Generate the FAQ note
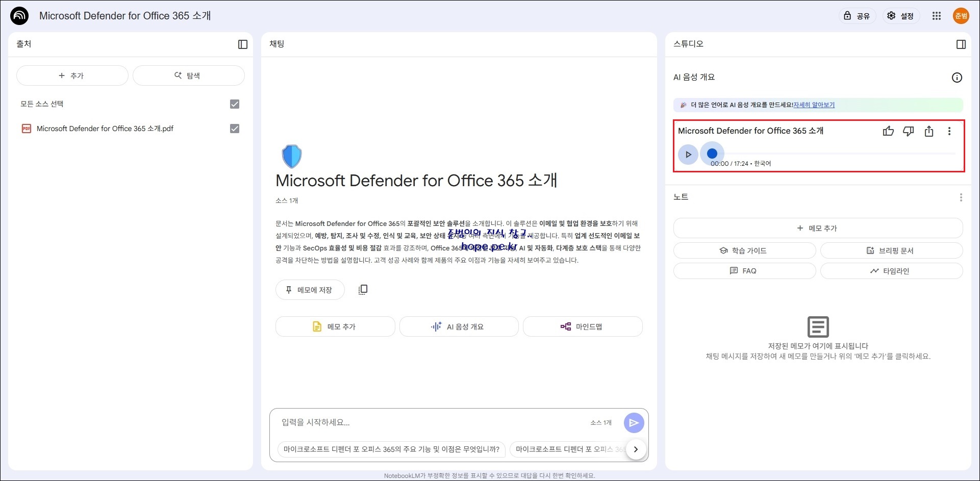Image resolution: width=980 pixels, height=481 pixels. 745,271
